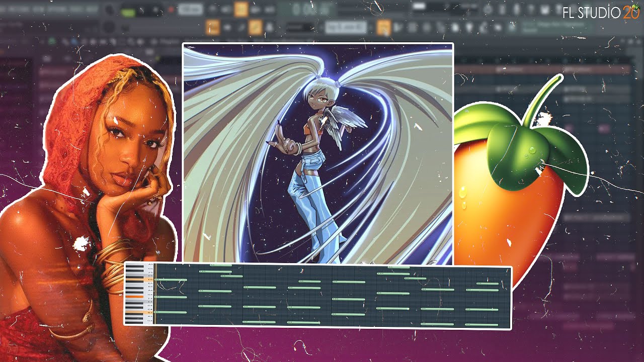Click the FL Studio fruit logo
644x362 pixels.
tap(521, 184)
